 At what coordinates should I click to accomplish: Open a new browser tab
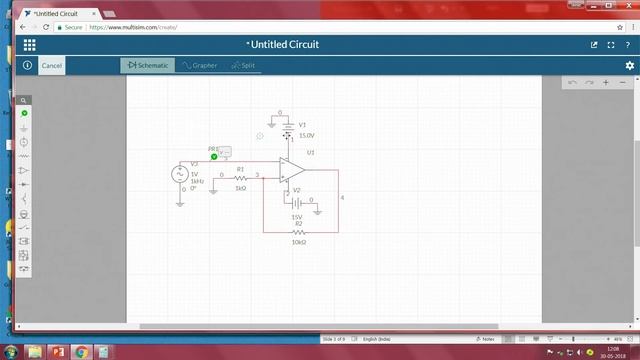109,14
